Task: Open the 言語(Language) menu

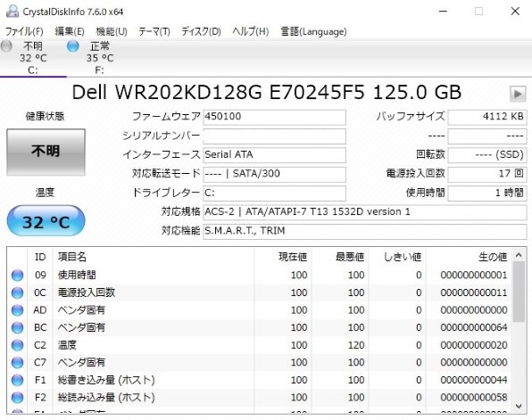Action: point(313,31)
